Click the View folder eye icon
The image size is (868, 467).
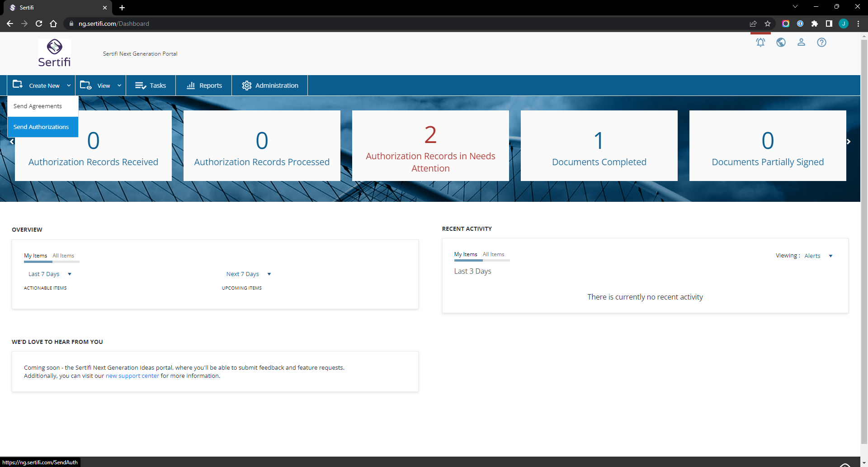coord(86,85)
